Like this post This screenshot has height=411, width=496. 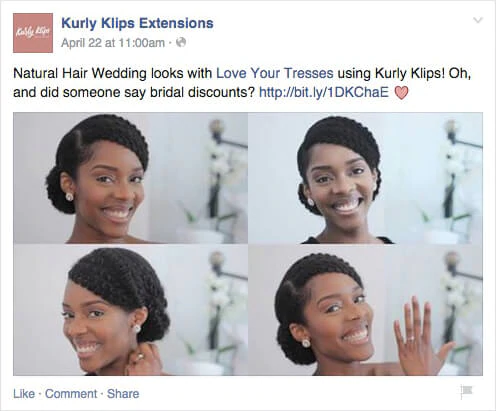tap(24, 394)
